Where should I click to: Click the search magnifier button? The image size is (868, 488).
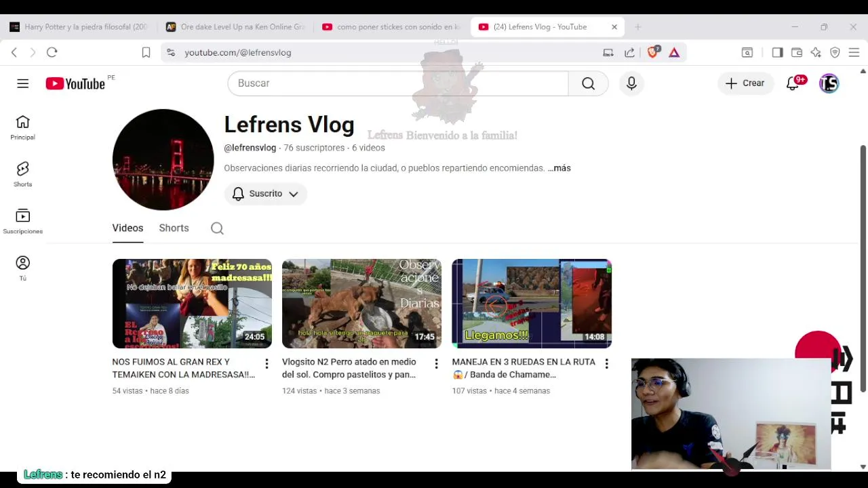(x=588, y=83)
